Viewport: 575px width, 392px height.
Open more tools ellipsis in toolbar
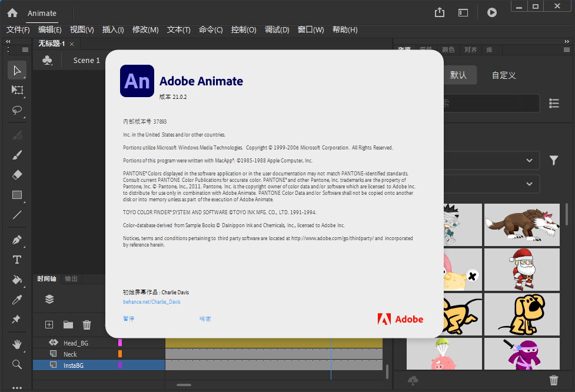coord(17,387)
